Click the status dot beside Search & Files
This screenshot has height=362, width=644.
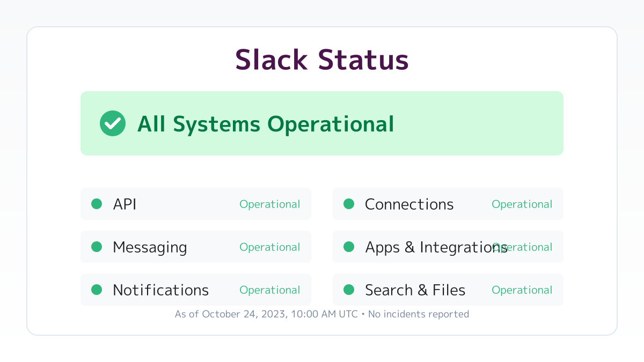point(349,290)
